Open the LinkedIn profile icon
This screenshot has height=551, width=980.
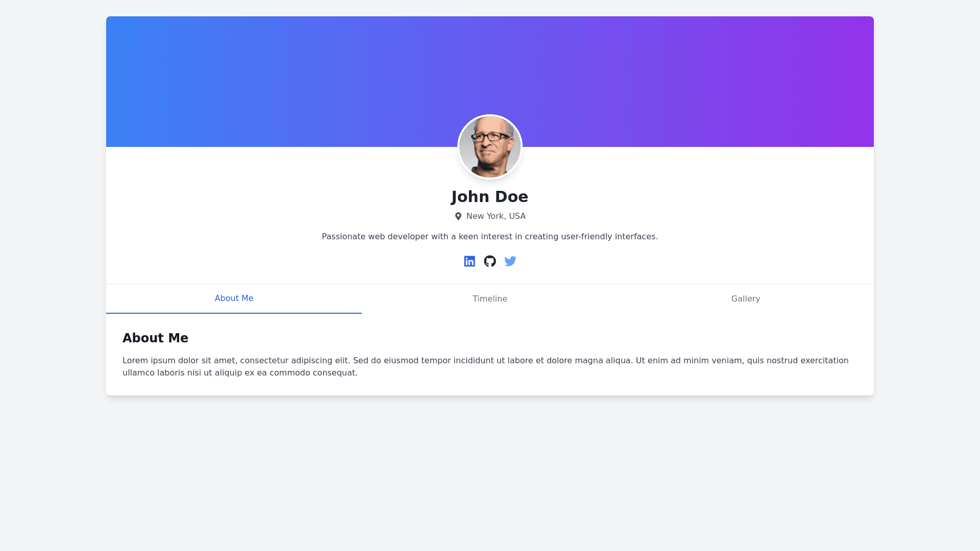[x=469, y=261]
